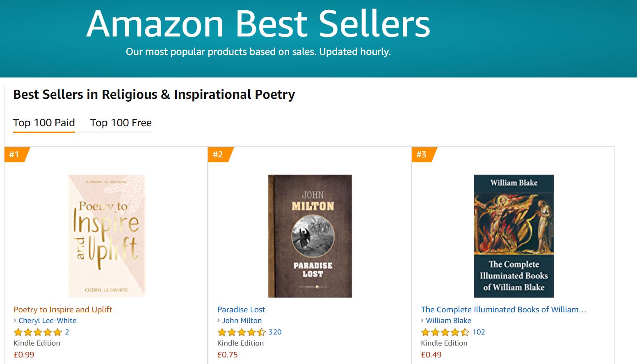This screenshot has height=364, width=637.
Task: Click the £0.99 price link
Action: click(24, 355)
